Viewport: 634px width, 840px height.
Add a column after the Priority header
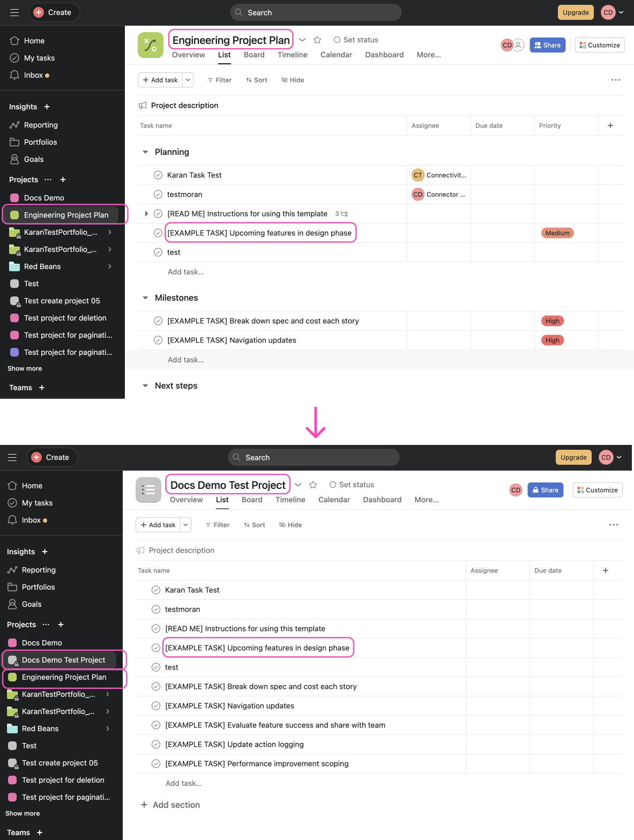(610, 125)
